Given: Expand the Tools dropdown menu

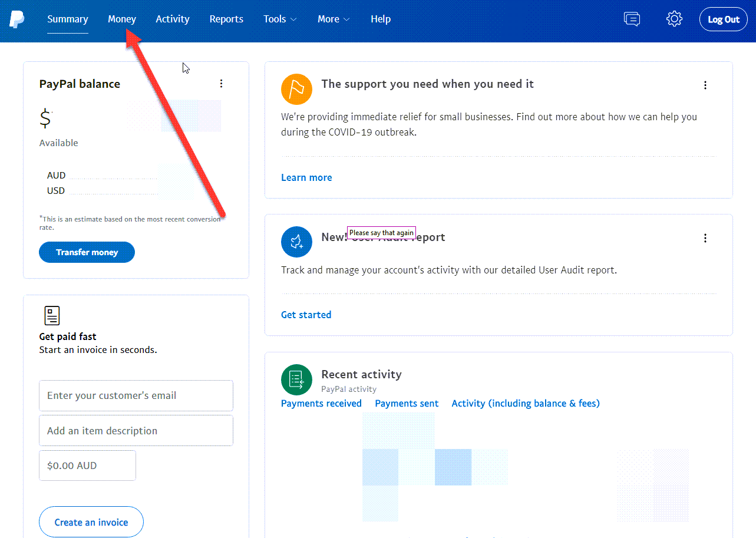Looking at the screenshot, I should (280, 19).
